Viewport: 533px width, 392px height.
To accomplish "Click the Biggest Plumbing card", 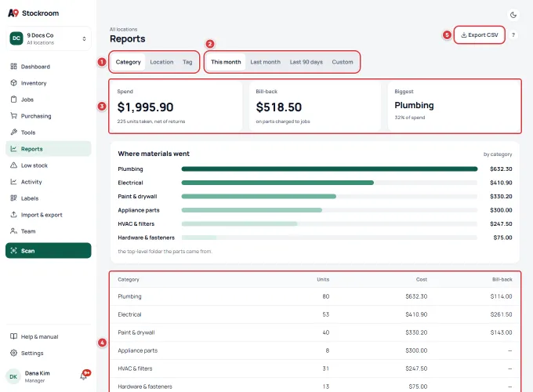I will coord(454,106).
